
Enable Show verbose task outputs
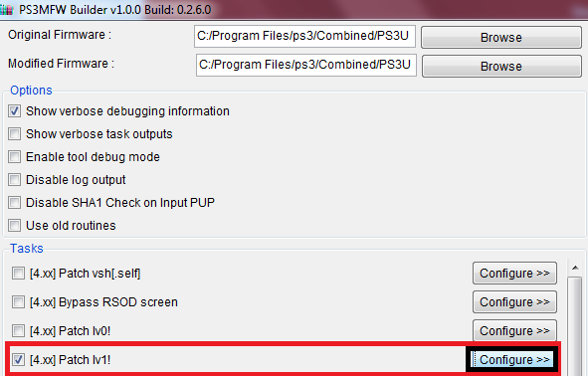pyautogui.click(x=15, y=134)
